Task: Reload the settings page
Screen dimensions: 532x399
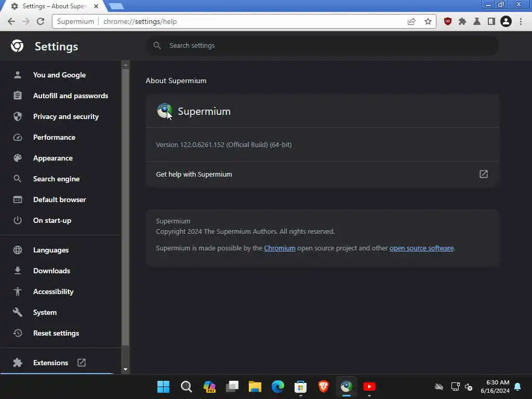Action: (x=41, y=21)
